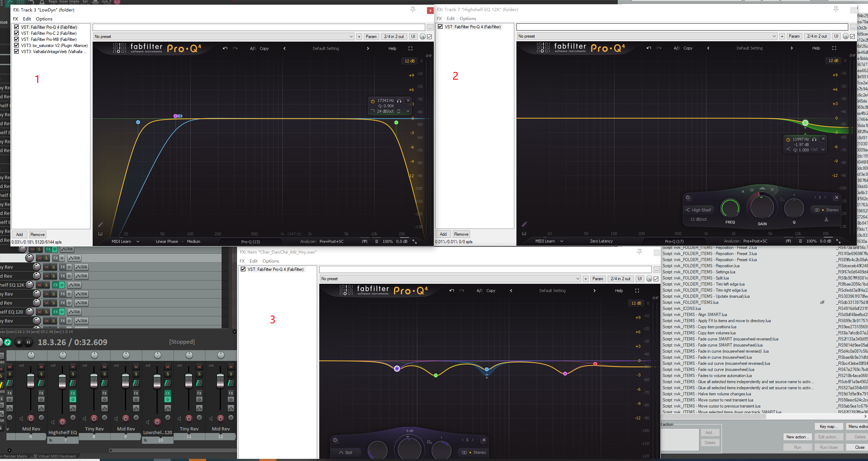
Task: Click Key map... button
Action: pyautogui.click(x=829, y=427)
